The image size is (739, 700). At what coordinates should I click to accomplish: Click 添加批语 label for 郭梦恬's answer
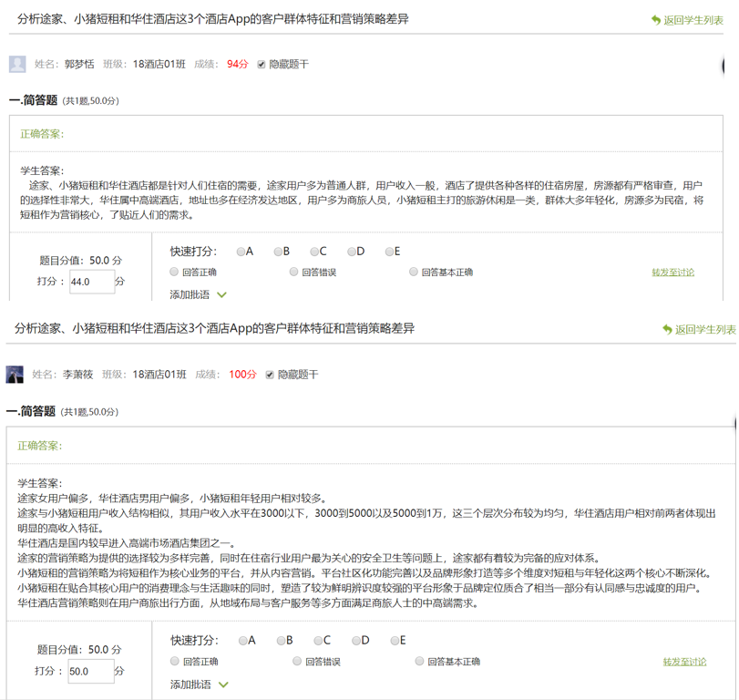pyautogui.click(x=190, y=294)
